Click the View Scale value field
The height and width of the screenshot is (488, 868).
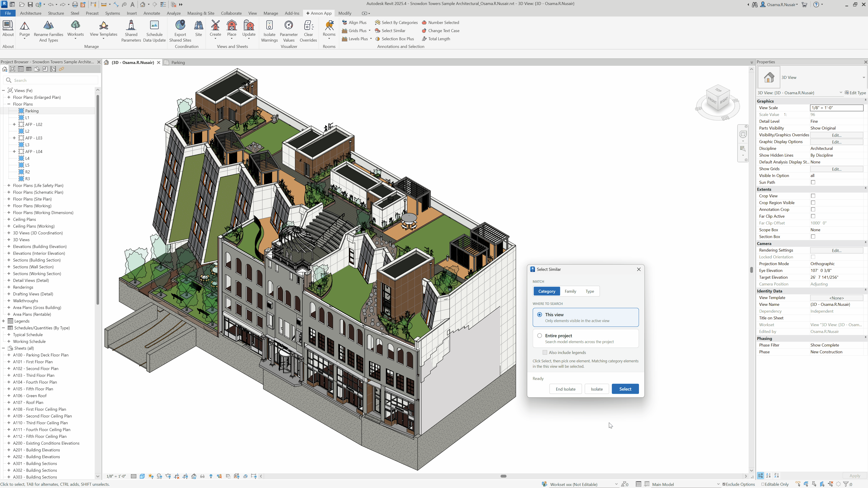(836, 108)
